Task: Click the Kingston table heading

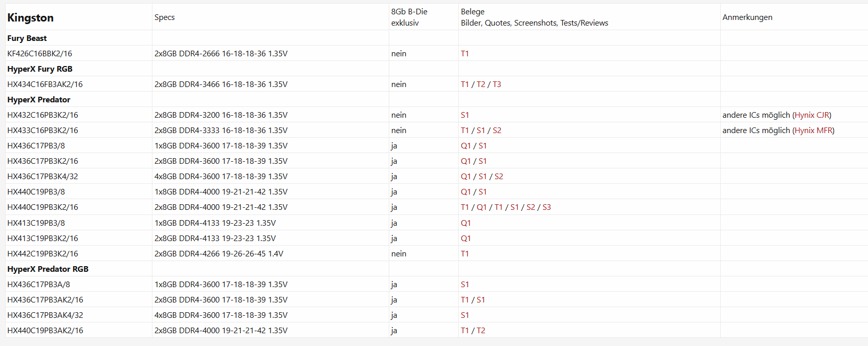Action: click(x=30, y=18)
